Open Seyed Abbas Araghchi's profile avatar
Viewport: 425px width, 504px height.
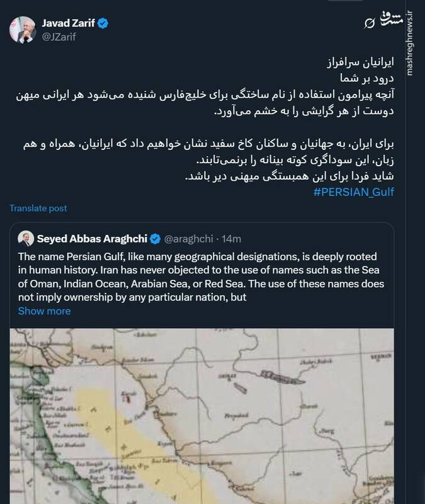pyautogui.click(x=27, y=237)
